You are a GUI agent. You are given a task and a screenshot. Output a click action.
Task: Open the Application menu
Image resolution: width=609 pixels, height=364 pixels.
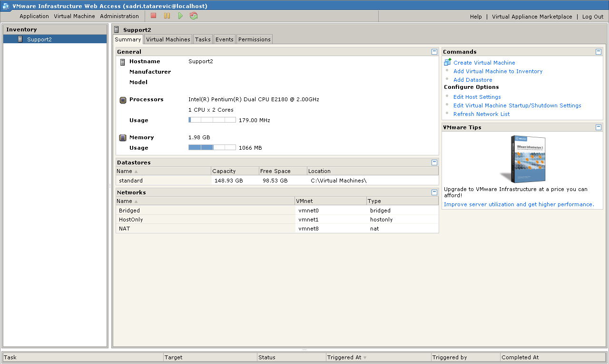[x=34, y=16]
